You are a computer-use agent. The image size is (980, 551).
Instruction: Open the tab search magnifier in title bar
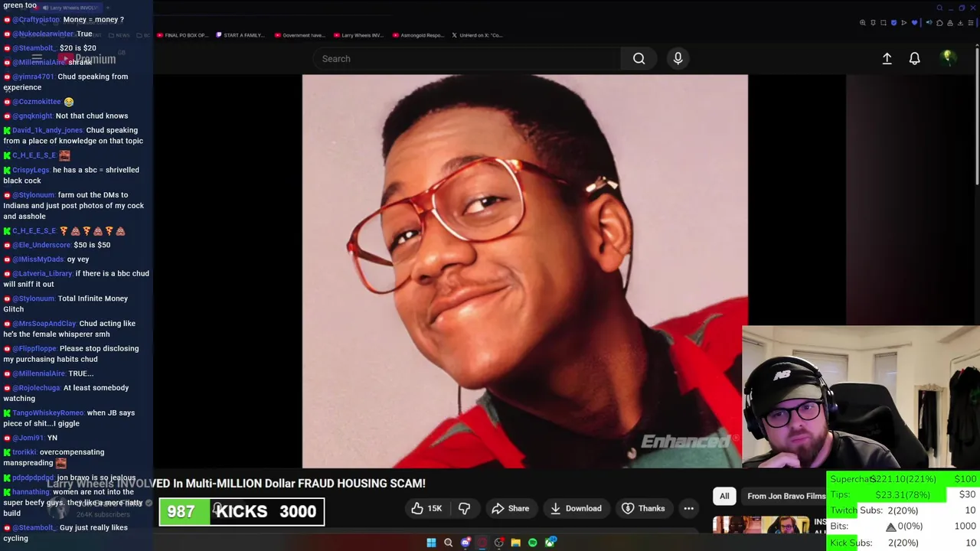[x=939, y=8]
